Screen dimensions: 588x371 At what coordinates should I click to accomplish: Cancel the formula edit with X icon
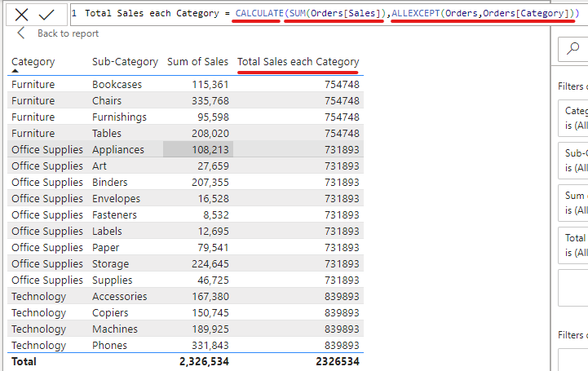(22, 14)
